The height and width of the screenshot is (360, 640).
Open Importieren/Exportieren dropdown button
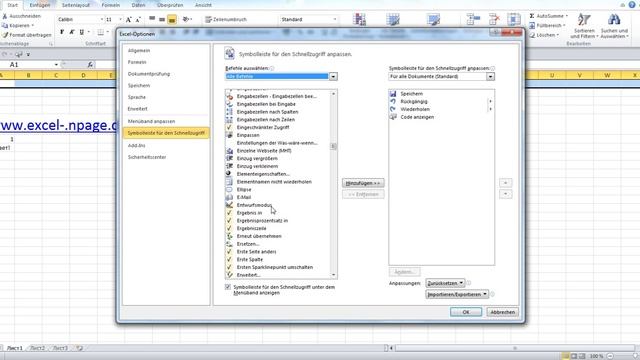click(x=457, y=294)
